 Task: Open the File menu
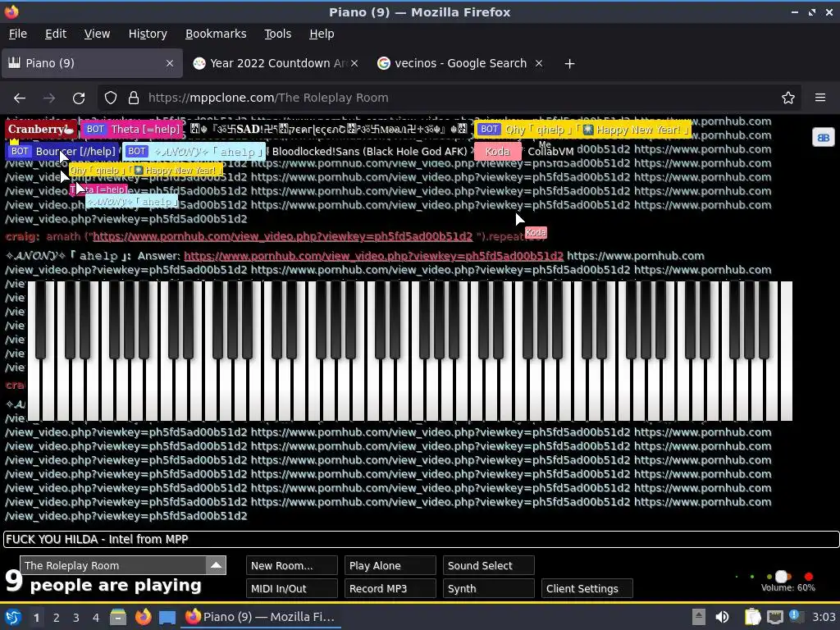tap(18, 34)
